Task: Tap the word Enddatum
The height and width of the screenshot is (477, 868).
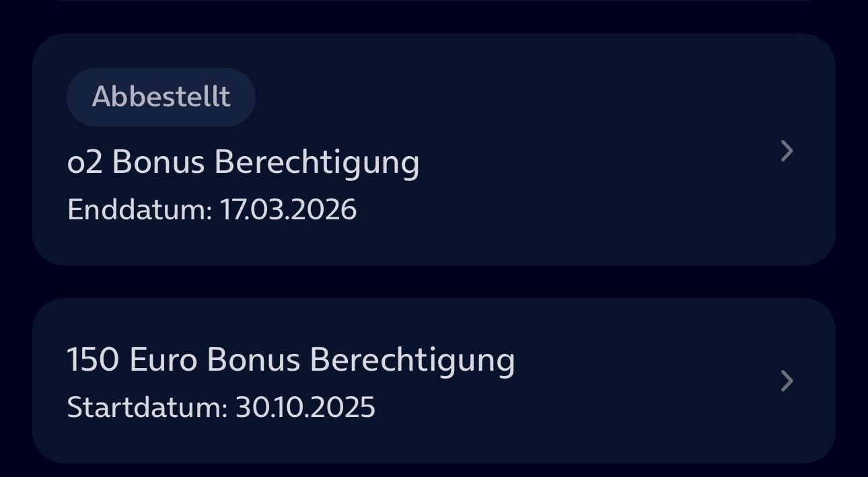Action: [x=139, y=210]
